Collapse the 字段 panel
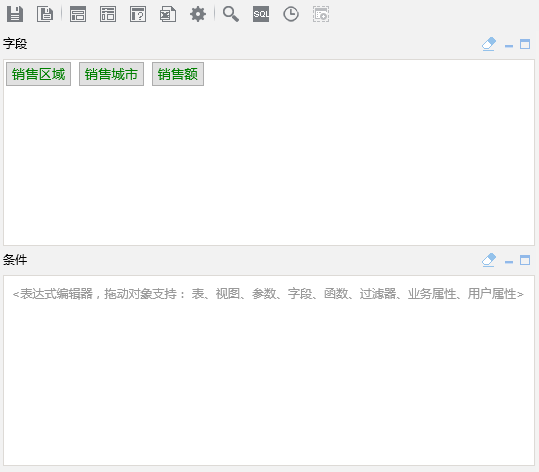The width and height of the screenshot is (539, 472). [x=509, y=46]
